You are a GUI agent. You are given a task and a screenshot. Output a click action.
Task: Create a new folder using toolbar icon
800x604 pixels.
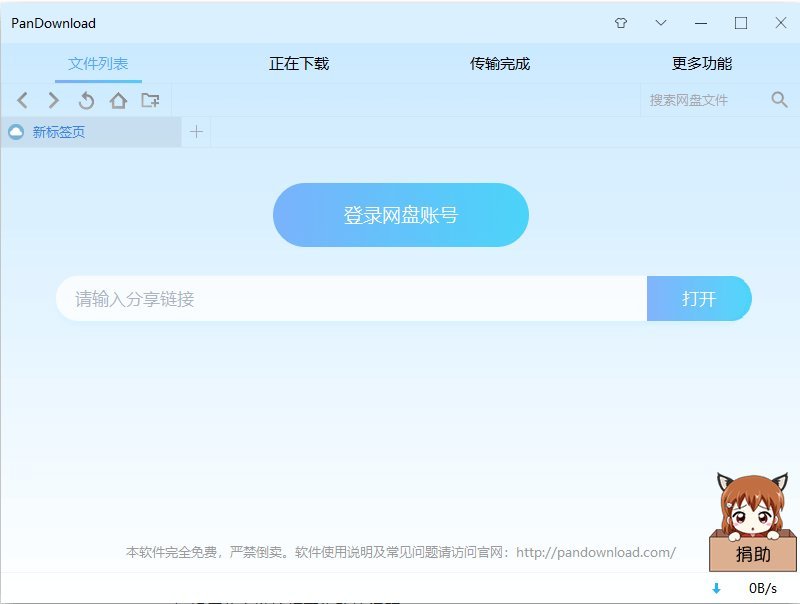point(150,100)
